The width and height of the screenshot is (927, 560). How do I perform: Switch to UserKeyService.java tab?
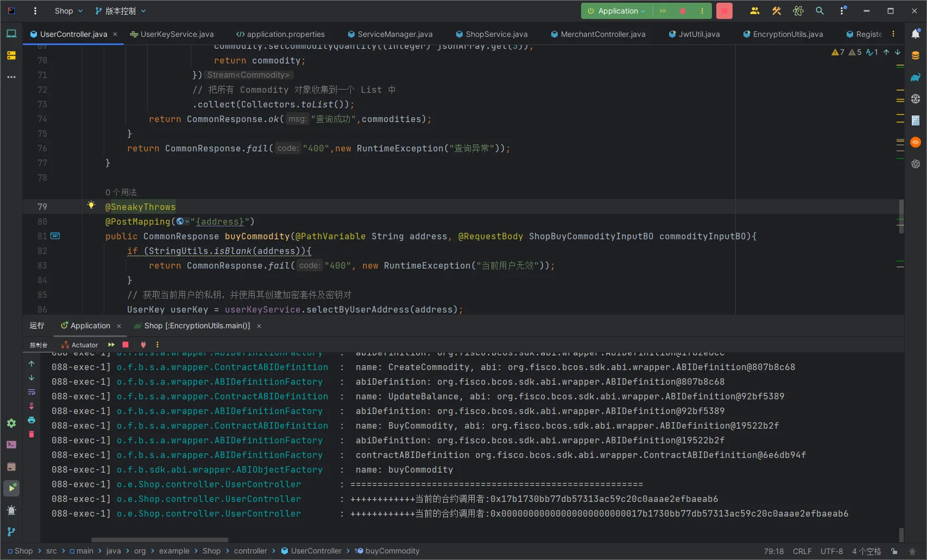(172, 34)
